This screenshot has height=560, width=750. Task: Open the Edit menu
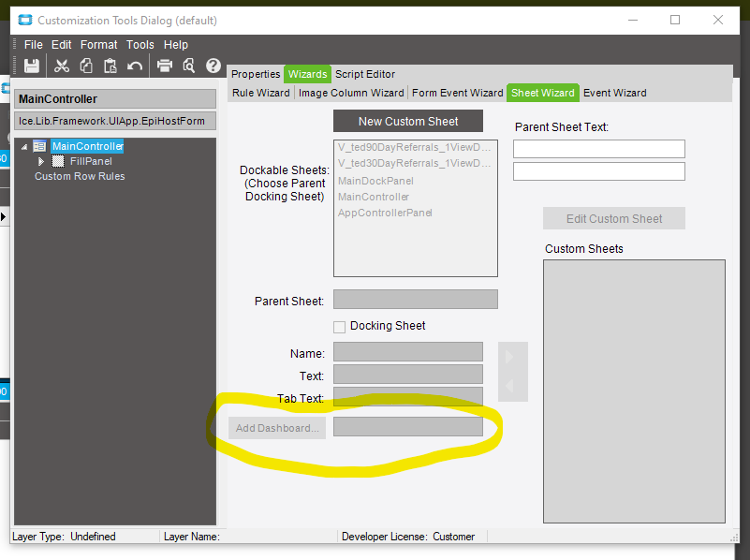click(x=61, y=45)
